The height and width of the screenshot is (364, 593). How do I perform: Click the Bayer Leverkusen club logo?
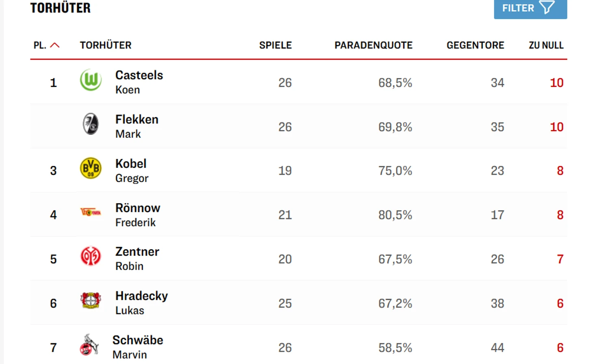[91, 301]
